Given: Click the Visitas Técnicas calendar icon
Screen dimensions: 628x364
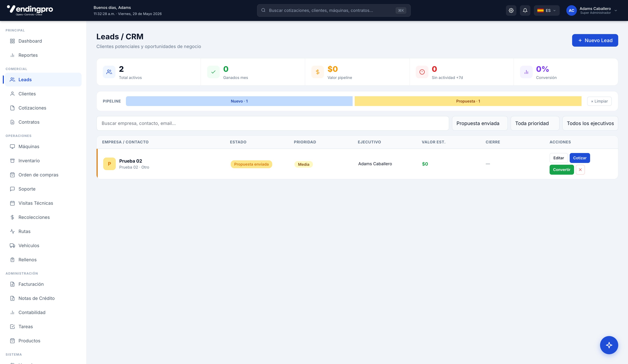Looking at the screenshot, I should tap(12, 203).
